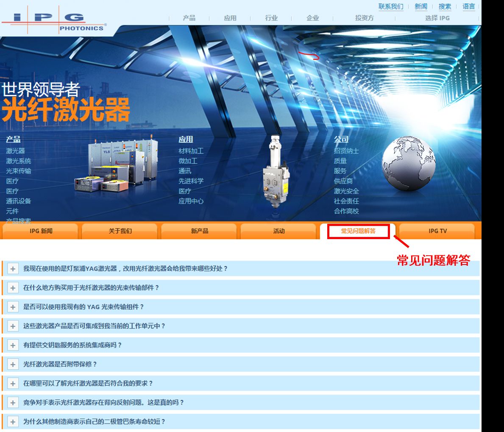
Task: Switch to the 新产品 tab
Action: click(199, 231)
